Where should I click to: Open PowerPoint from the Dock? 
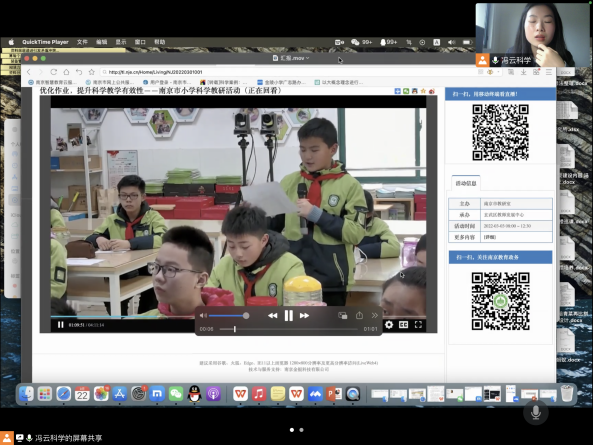tap(334, 394)
